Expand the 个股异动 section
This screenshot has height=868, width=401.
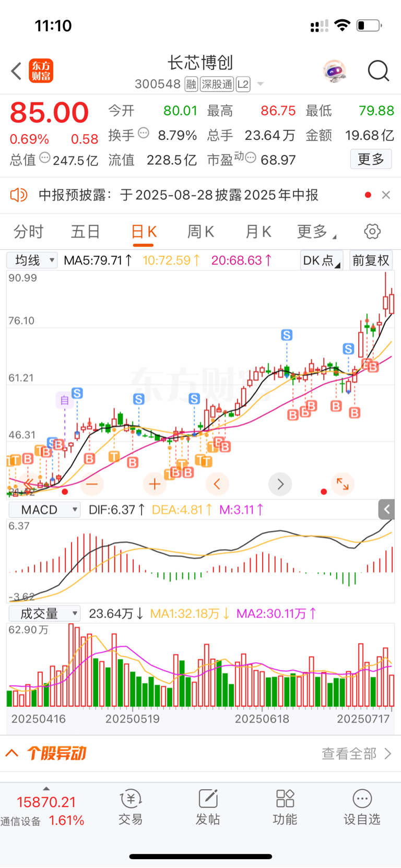(45, 753)
